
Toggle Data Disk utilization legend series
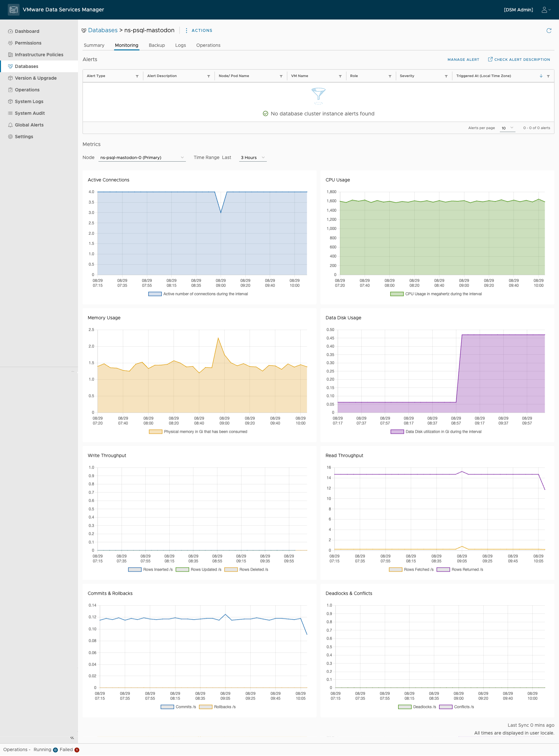click(436, 432)
